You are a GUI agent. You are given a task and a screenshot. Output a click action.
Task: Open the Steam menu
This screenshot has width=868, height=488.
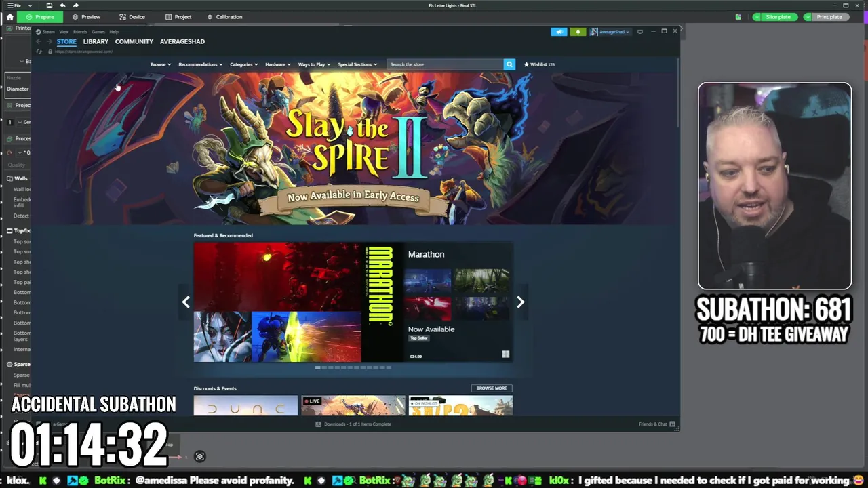click(x=46, y=32)
